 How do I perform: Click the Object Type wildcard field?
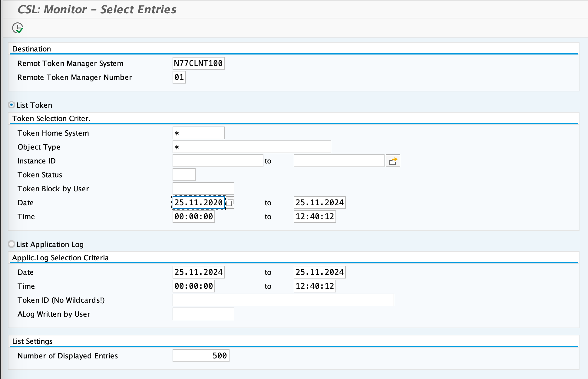coord(251,147)
